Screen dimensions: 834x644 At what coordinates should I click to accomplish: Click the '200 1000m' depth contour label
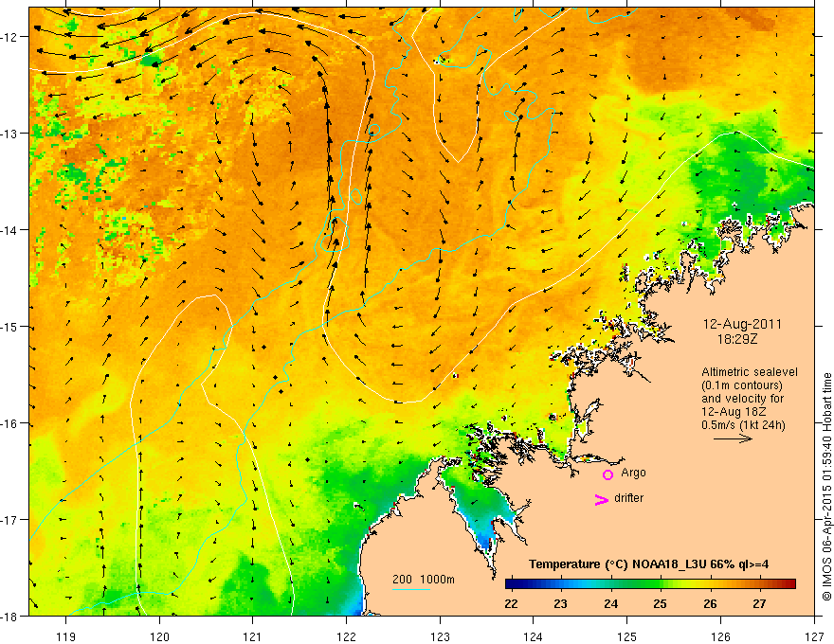(x=424, y=580)
